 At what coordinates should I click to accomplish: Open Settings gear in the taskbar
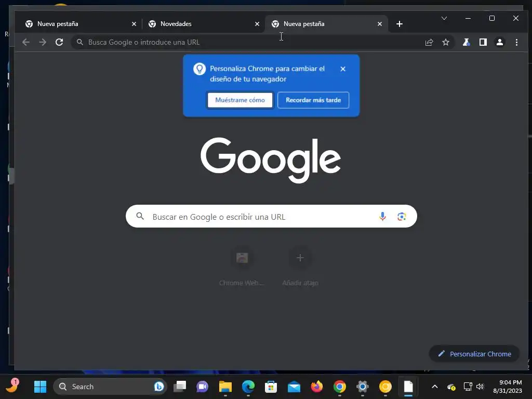(x=362, y=387)
